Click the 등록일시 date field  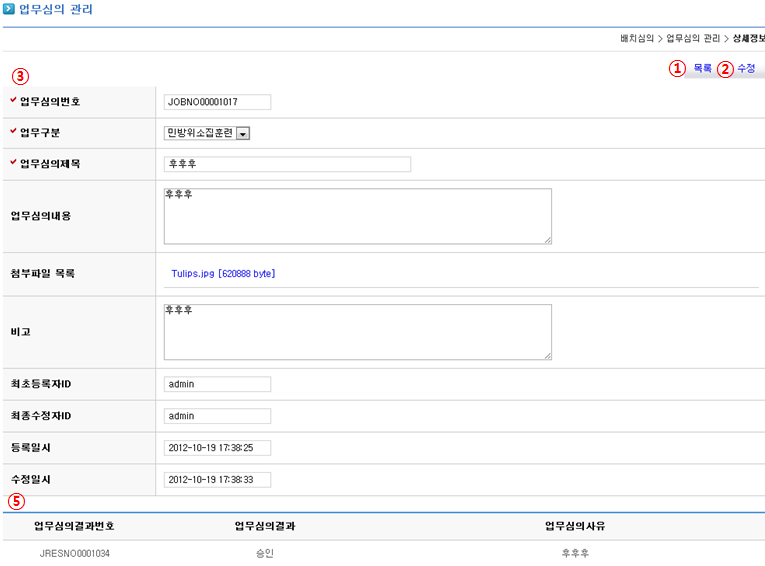[217, 448]
